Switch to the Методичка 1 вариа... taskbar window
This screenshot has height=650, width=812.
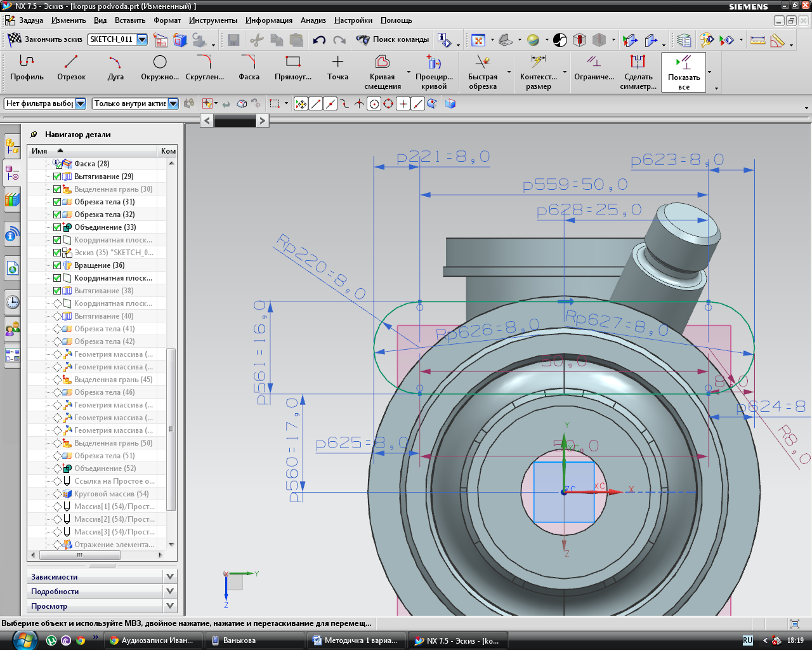355,640
